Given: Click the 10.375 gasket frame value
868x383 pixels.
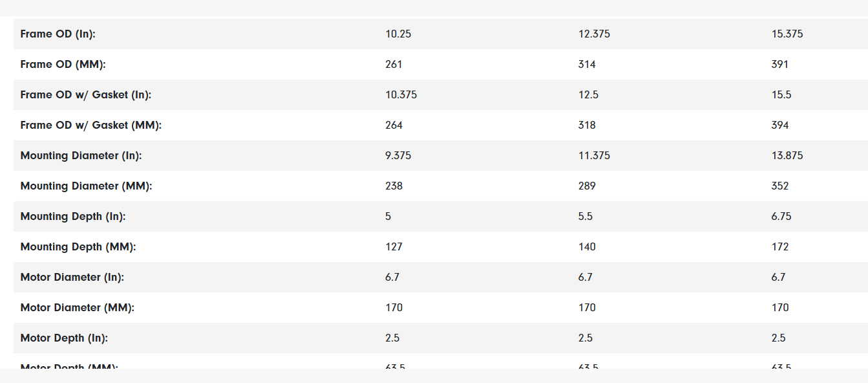Looking at the screenshot, I should coord(401,95).
